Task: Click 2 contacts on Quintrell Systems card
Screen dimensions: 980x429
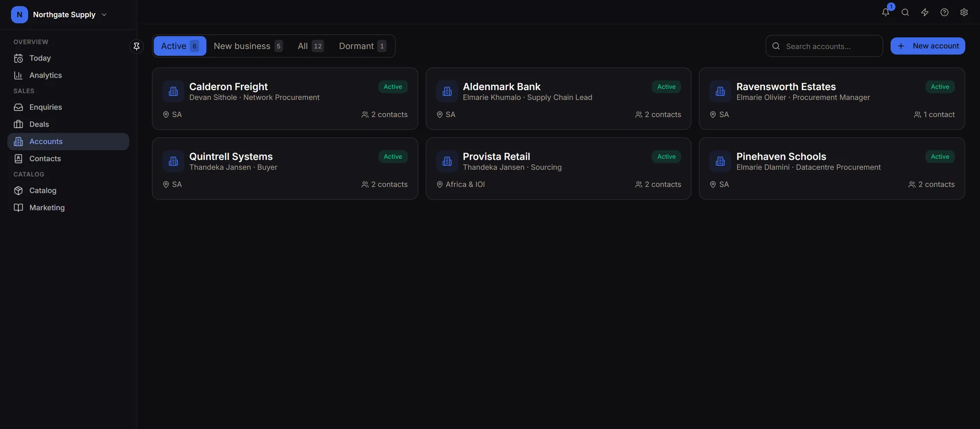Action: (385, 185)
